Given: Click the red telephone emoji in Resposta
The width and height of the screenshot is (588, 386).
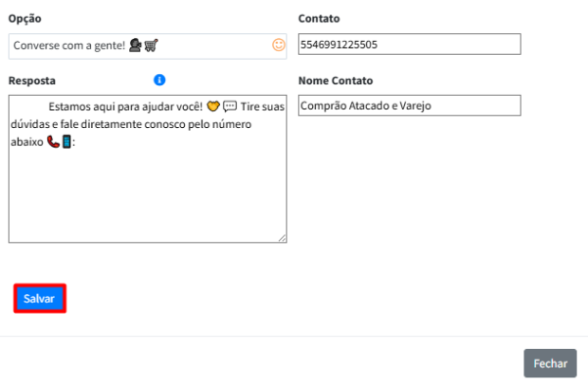Looking at the screenshot, I should [x=52, y=140].
